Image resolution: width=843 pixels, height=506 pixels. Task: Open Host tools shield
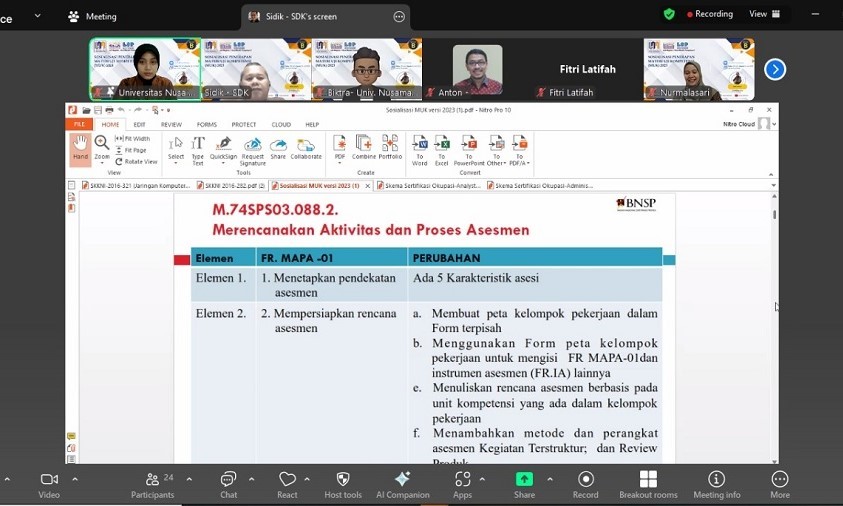pyautogui.click(x=343, y=485)
